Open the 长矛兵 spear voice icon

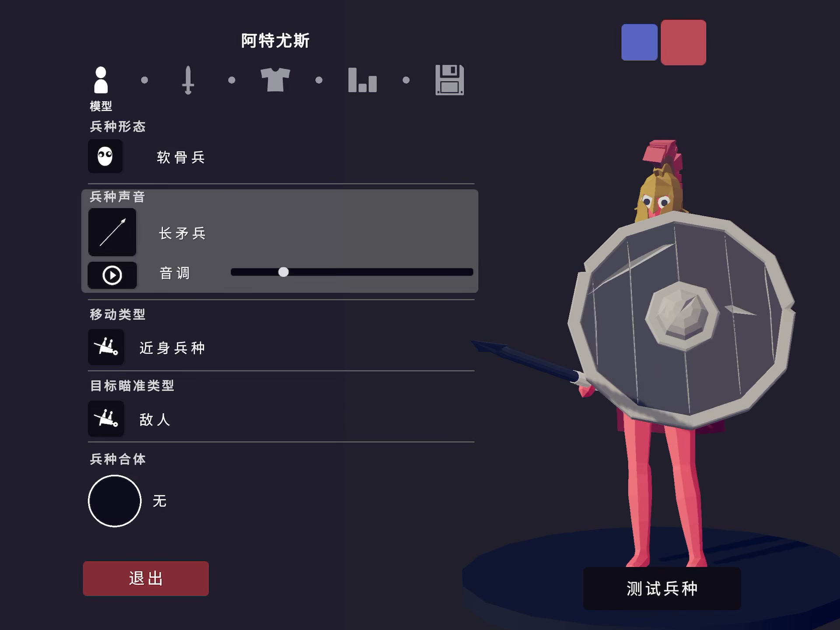tap(112, 232)
